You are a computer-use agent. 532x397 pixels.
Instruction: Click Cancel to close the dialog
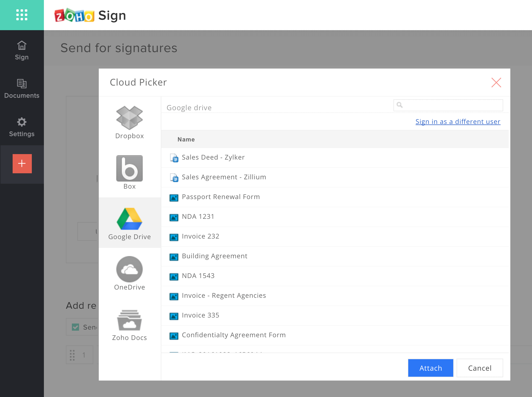tap(480, 368)
